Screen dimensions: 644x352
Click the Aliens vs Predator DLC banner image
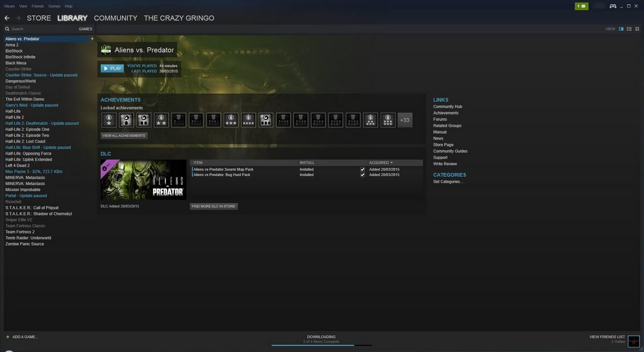point(143,180)
